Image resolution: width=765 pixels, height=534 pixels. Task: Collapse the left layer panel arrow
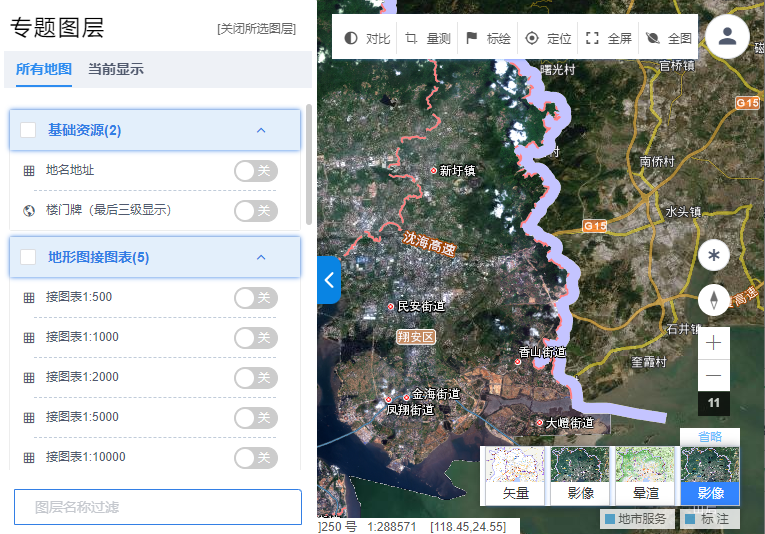pyautogui.click(x=328, y=280)
